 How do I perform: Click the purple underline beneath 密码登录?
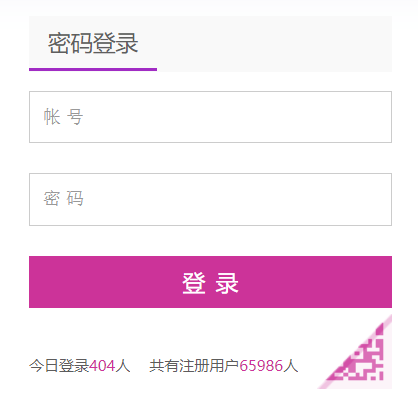(93, 69)
